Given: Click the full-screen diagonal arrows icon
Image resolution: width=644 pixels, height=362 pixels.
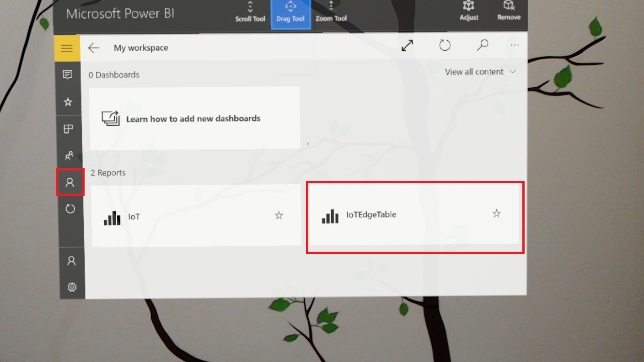Looking at the screenshot, I should pos(407,46).
